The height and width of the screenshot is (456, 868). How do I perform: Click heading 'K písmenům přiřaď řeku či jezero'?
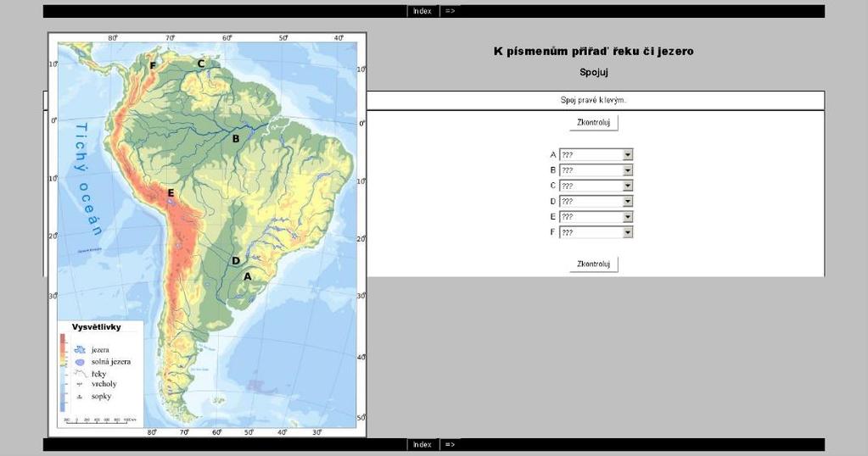click(x=593, y=52)
